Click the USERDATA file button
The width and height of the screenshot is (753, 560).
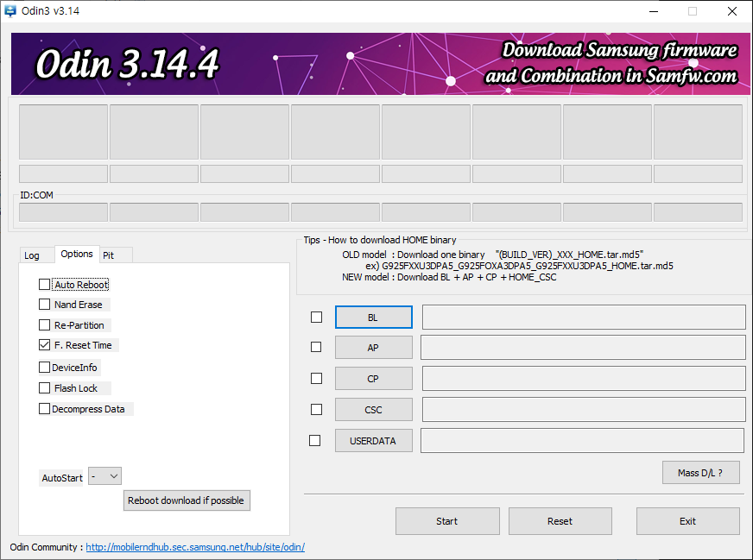pos(374,441)
